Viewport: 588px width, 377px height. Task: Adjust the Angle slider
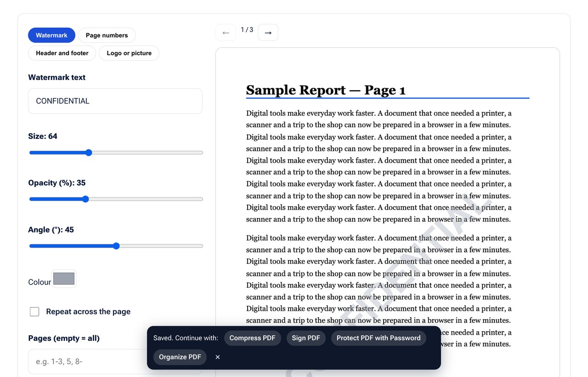point(116,246)
